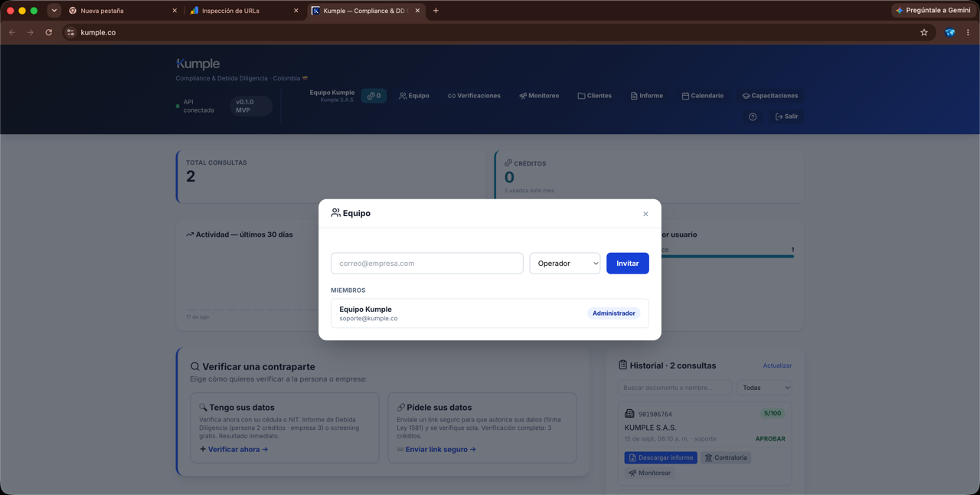Click the CRÉDITOS card
980x495 pixels.
[x=649, y=176]
